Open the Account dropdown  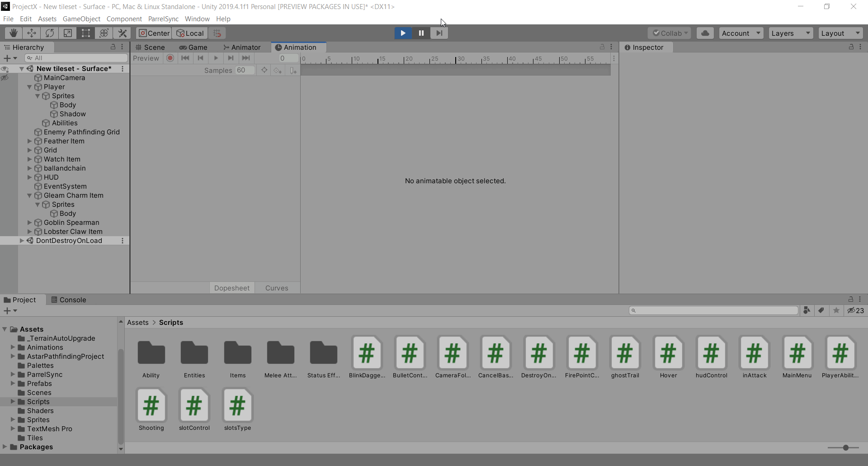coord(741,33)
